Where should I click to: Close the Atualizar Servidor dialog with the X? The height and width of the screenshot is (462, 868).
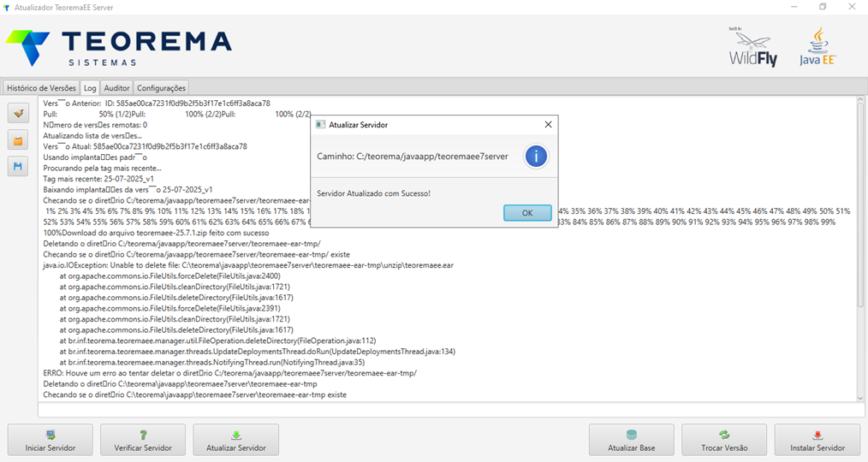(548, 125)
